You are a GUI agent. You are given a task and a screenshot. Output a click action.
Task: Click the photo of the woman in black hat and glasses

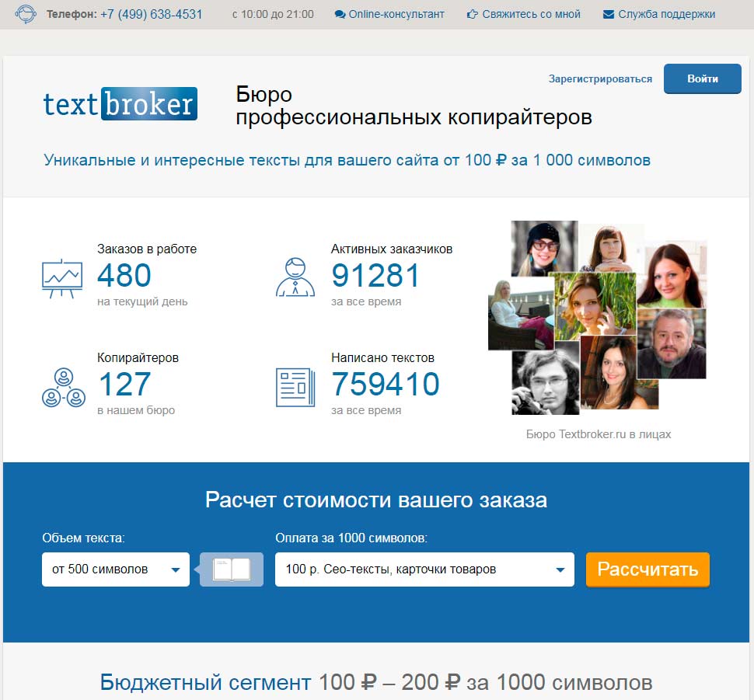tap(544, 248)
